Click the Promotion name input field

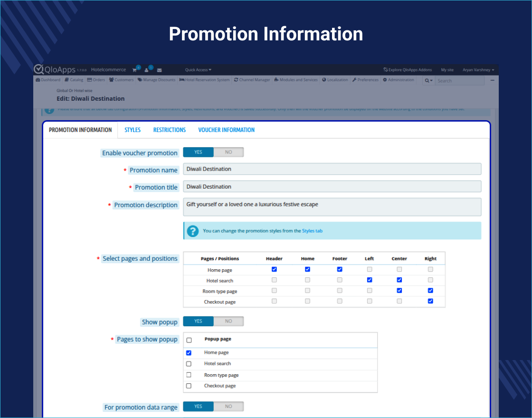click(x=332, y=169)
